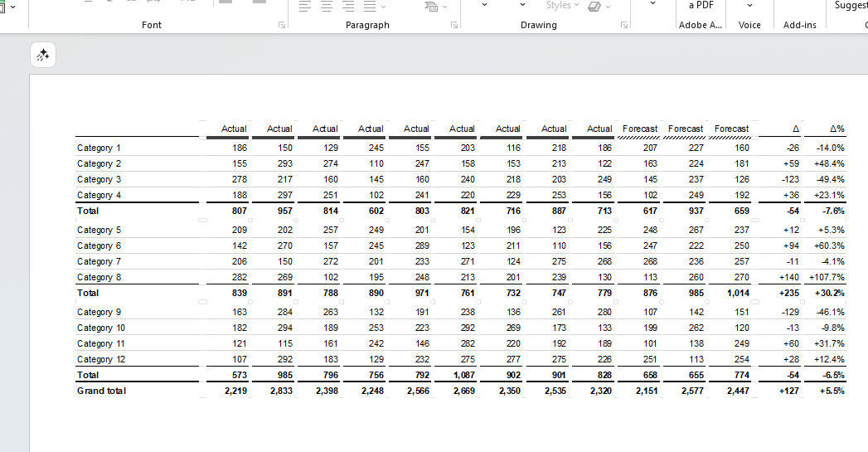
Task: Expand the justify alignment dropdown arrow
Action: 382,7
